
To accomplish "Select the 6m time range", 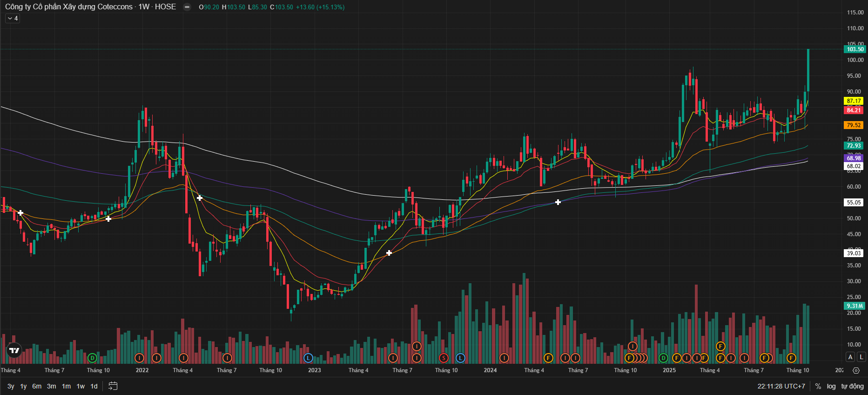I will pos(37,386).
